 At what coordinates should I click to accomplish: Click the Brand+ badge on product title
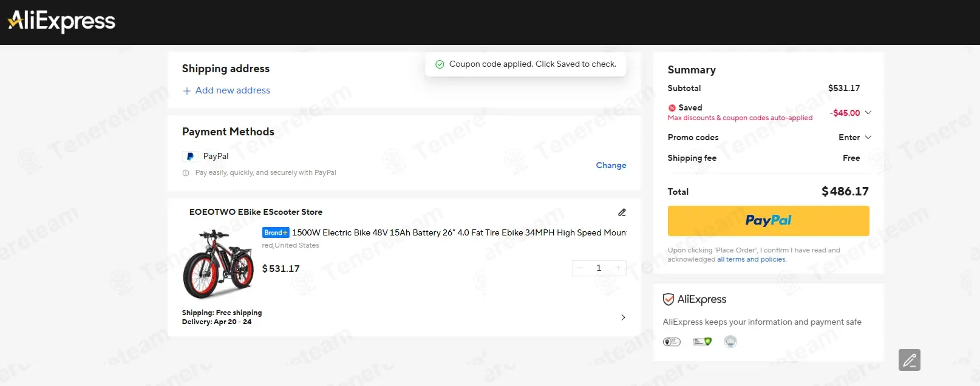[x=276, y=232]
